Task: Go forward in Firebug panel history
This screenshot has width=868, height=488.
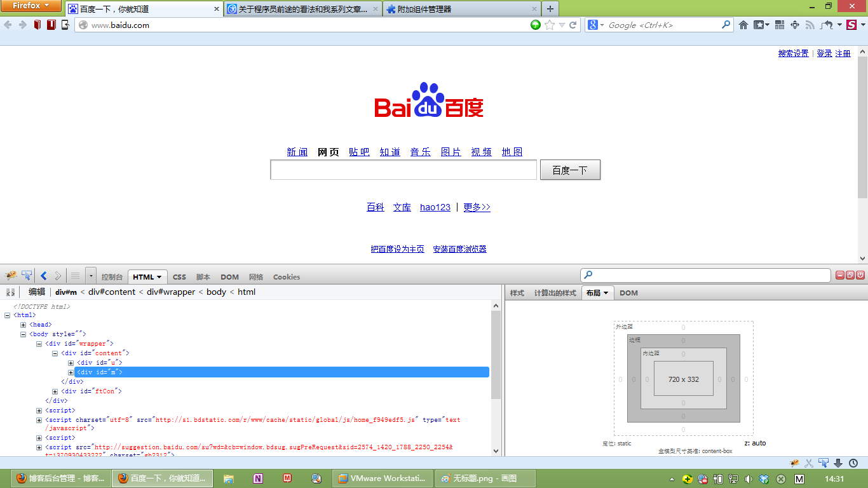Action: (x=58, y=276)
